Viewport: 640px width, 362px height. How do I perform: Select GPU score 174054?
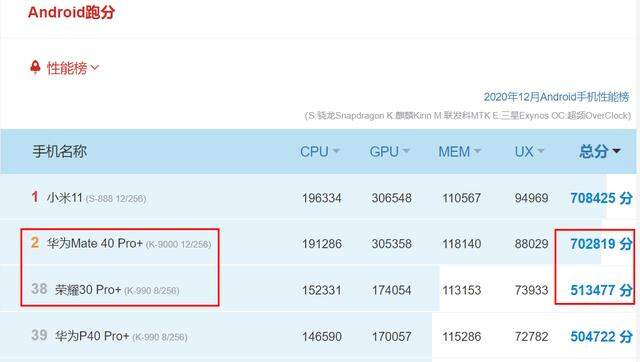click(x=391, y=290)
